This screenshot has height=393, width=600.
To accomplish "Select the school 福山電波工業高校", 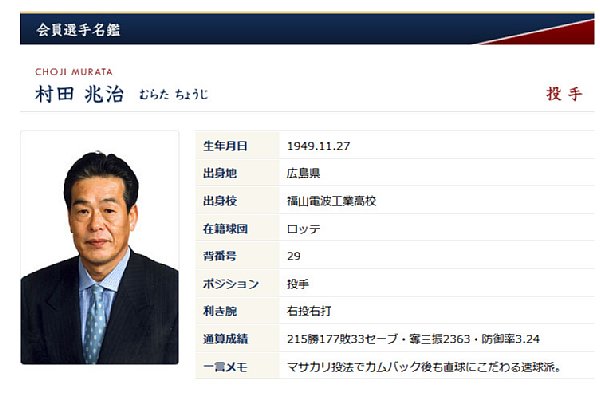I will tap(332, 201).
